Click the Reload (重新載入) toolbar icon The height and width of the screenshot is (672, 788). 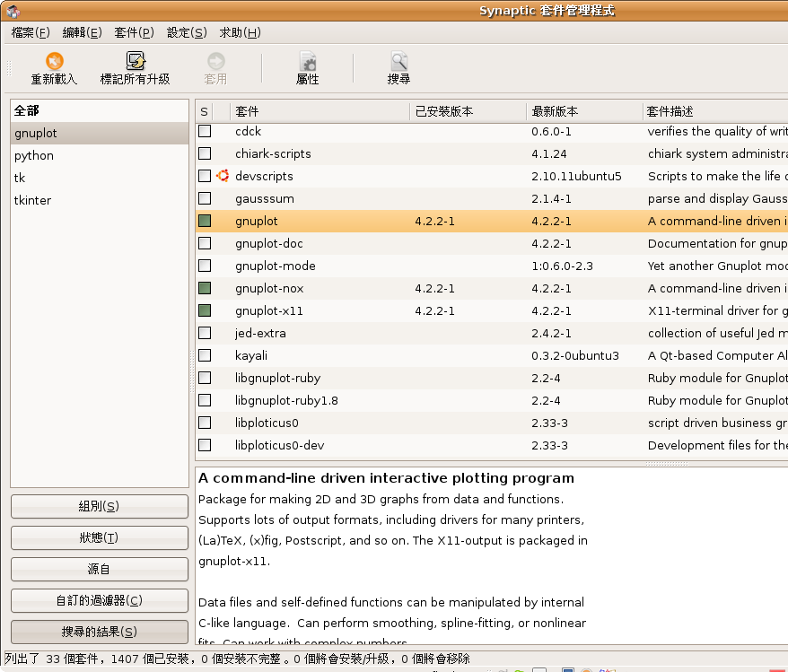[54, 61]
